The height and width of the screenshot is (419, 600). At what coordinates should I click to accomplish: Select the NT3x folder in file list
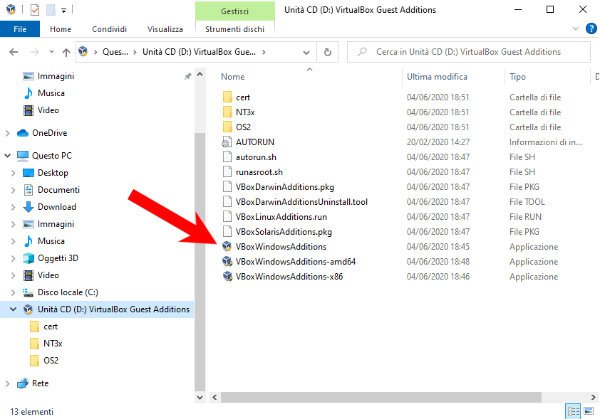click(245, 112)
